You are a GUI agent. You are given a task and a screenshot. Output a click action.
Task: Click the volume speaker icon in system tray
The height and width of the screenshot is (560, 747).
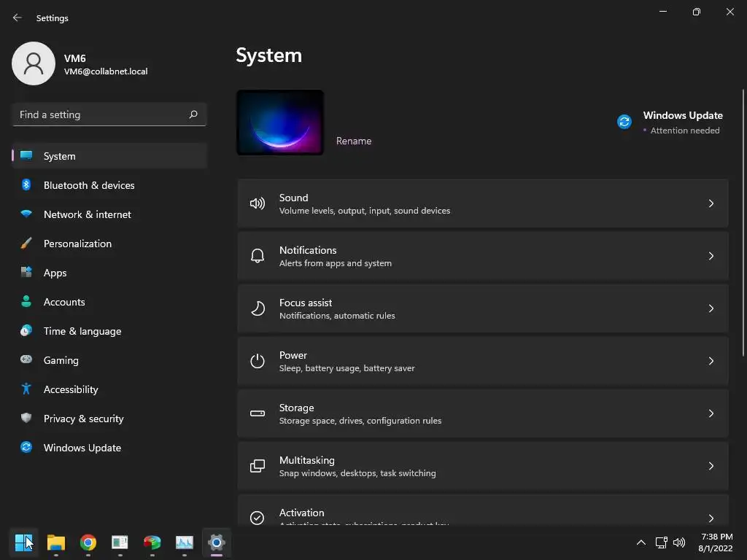(679, 542)
